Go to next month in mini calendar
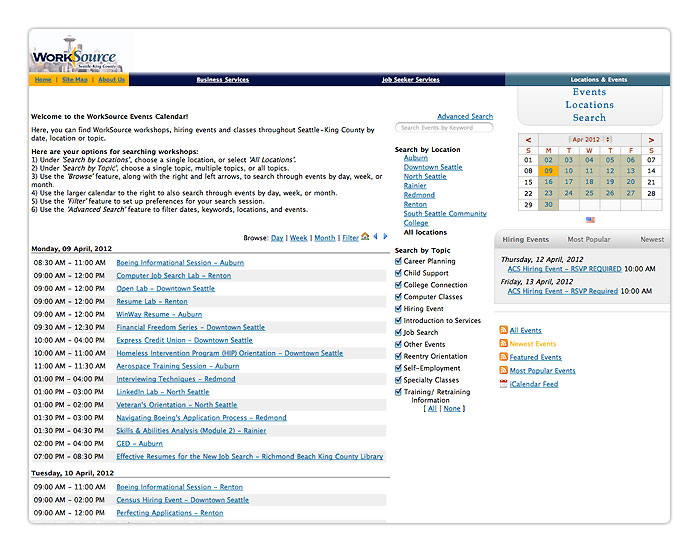 tap(651, 140)
